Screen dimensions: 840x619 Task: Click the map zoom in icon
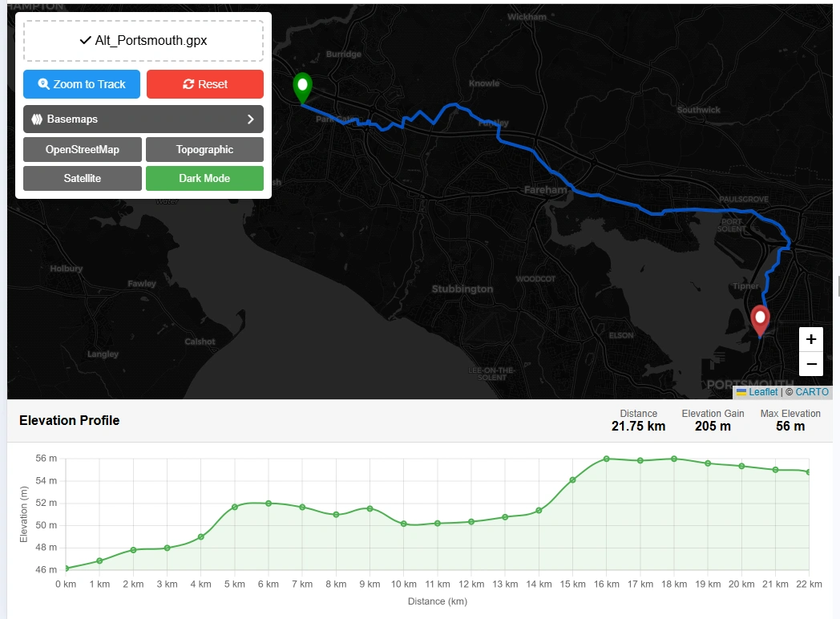[x=810, y=339]
